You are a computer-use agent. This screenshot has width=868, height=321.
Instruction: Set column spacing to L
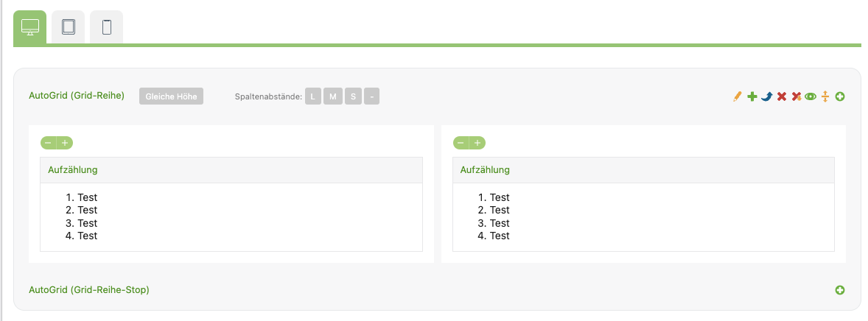tap(313, 96)
